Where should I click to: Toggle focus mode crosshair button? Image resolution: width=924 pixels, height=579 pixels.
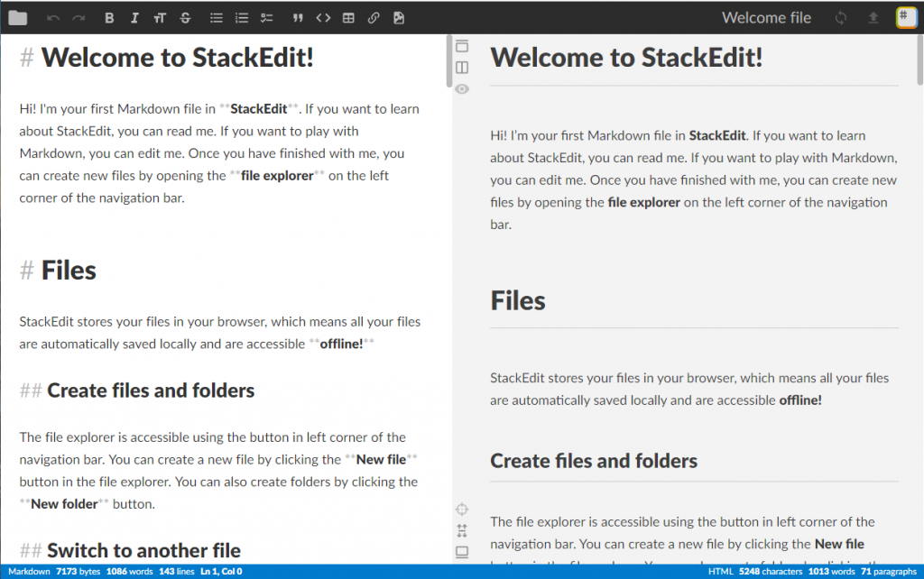tap(462, 509)
